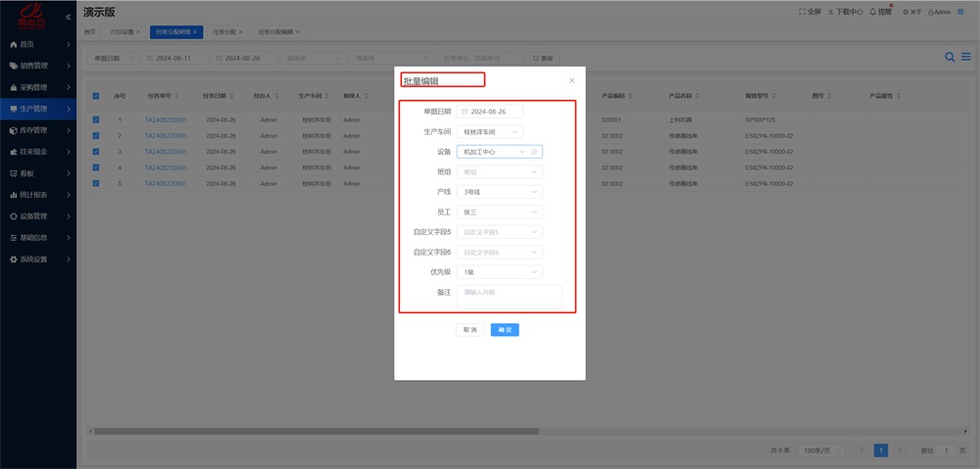Expand 销售管理 in sidebar
The width and height of the screenshot is (980, 469).
38,66
